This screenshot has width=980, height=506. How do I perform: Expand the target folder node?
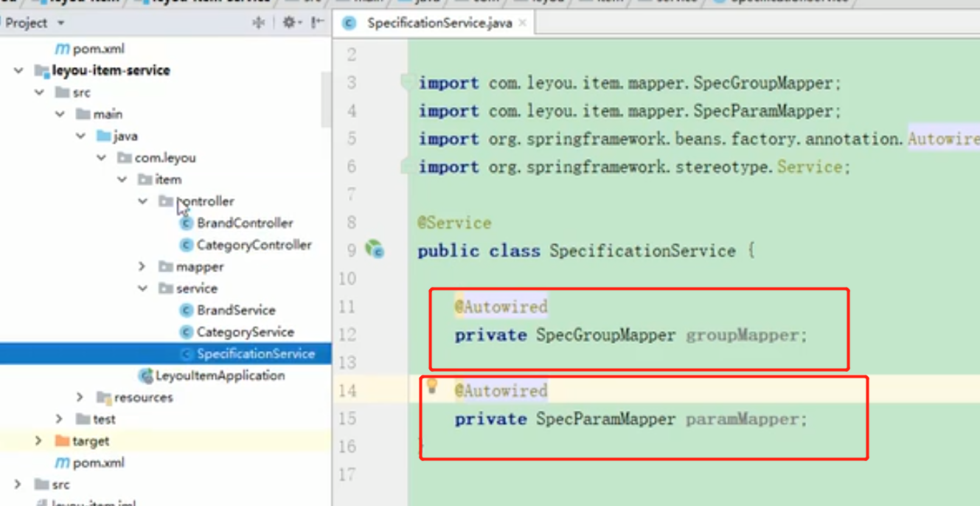pos(39,440)
